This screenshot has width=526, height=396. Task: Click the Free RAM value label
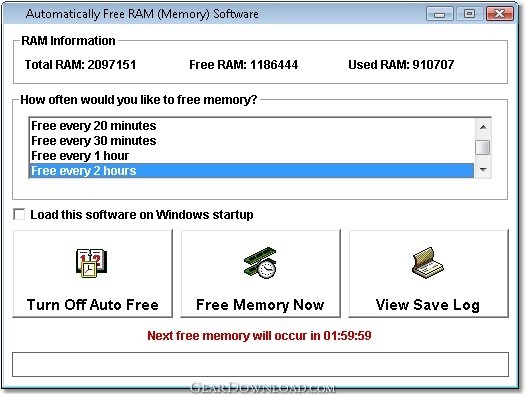tap(244, 64)
